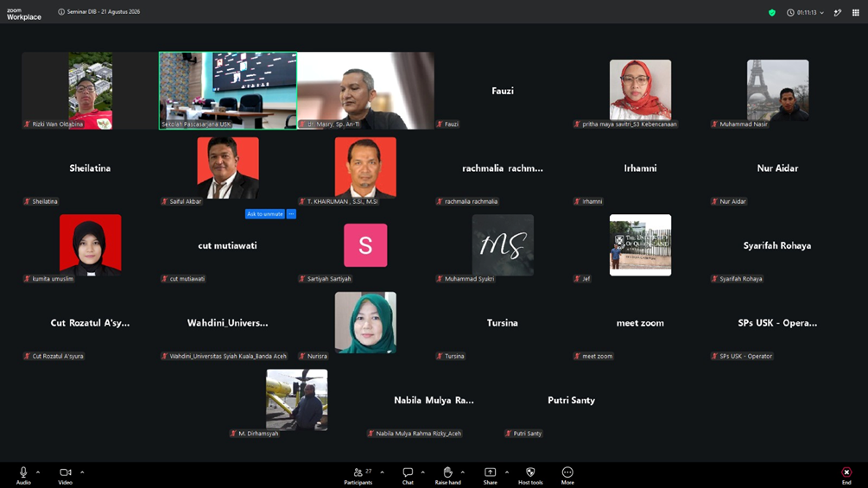Click muted mic icon beside small Nur Aidar label
868x488 pixels.
click(714, 201)
